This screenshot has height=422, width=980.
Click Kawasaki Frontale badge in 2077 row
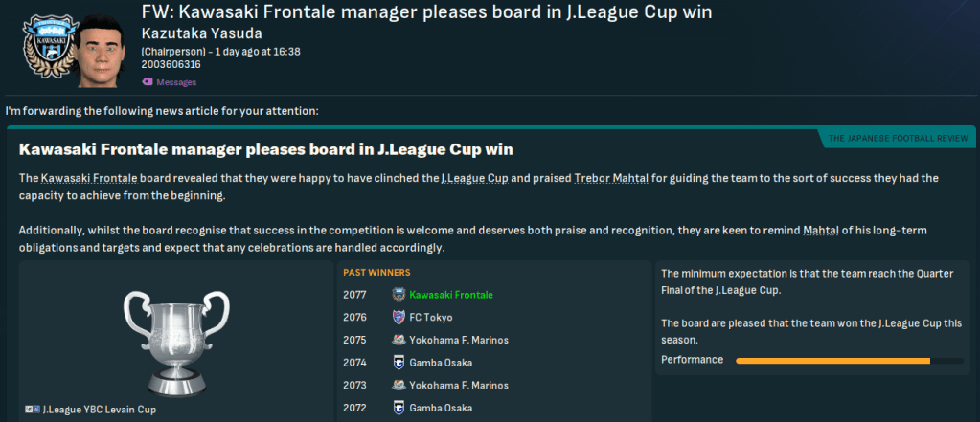click(399, 295)
